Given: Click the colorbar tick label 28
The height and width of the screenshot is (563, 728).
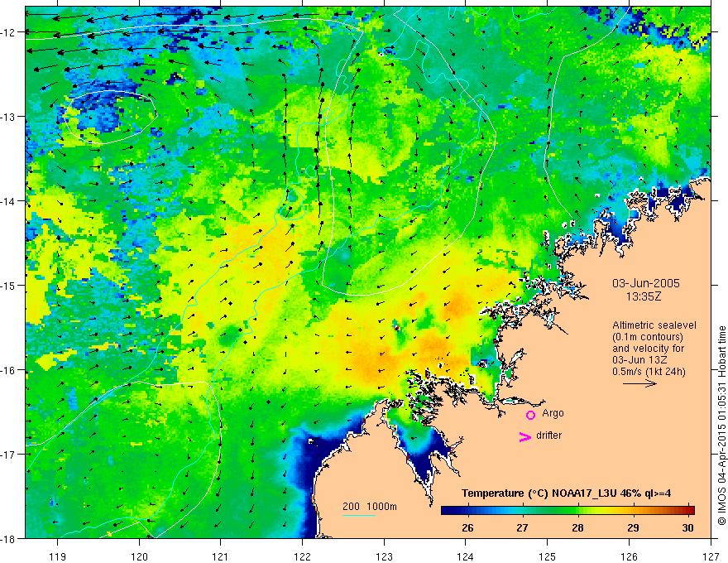Looking at the screenshot, I should click(577, 528).
